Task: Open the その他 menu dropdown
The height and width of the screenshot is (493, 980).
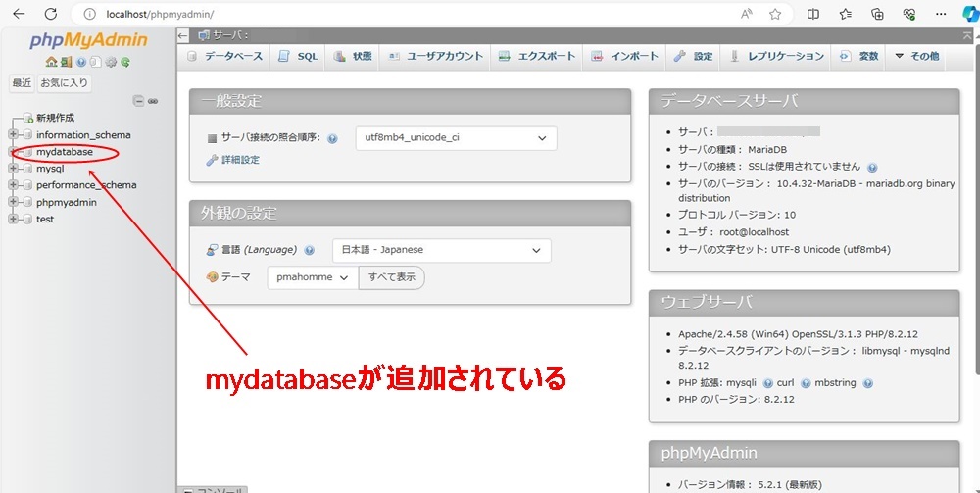Action: click(917, 56)
